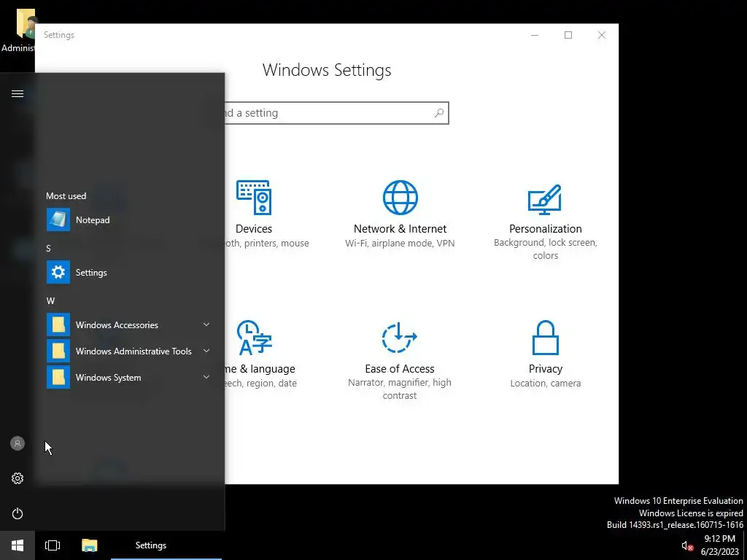Click the Settings app tile icon
Viewport: 747px width, 560px height.
(x=58, y=272)
